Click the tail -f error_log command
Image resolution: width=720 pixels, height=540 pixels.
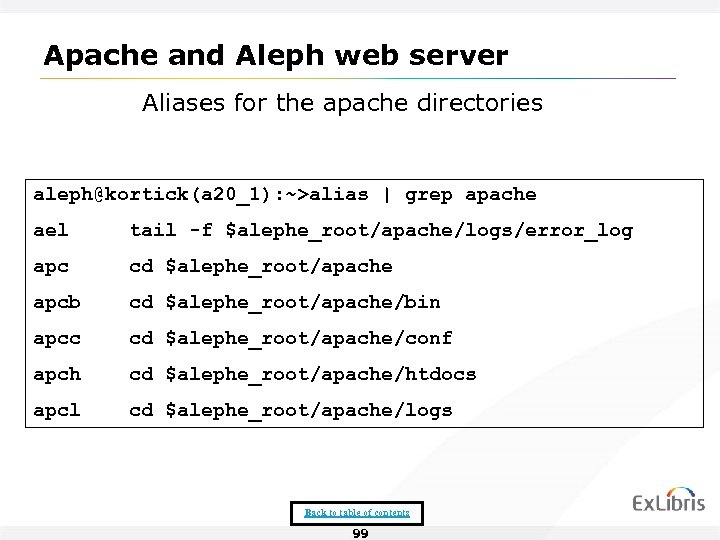pyautogui.click(x=381, y=231)
